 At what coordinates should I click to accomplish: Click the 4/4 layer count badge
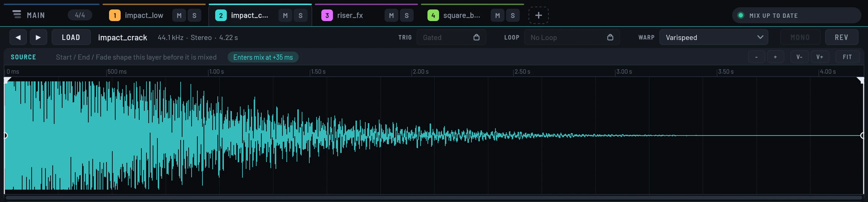coord(80,15)
